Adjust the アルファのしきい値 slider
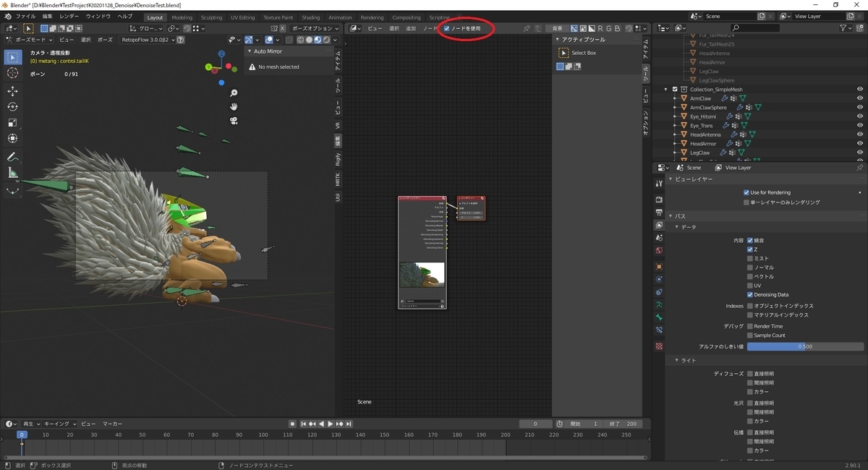The image size is (868, 470). (x=805, y=346)
